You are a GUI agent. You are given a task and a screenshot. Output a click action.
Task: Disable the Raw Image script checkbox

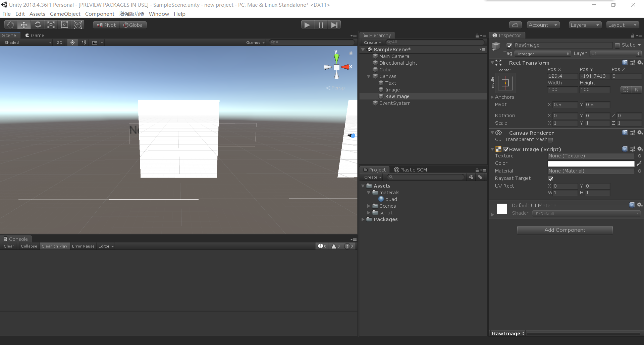[x=506, y=149]
